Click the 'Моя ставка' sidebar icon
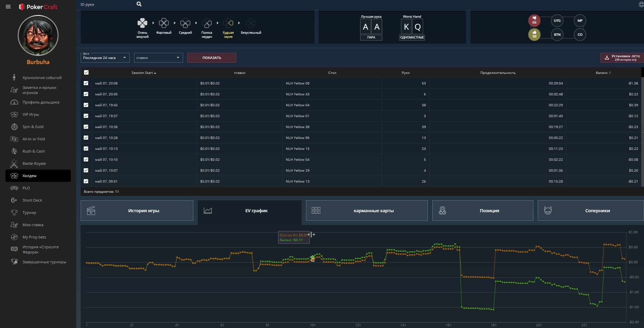 tap(14, 225)
